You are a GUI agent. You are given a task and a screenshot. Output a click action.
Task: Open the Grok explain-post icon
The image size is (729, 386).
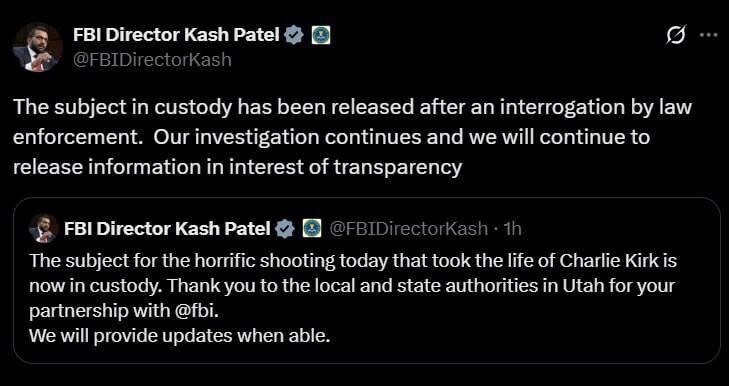(676, 35)
